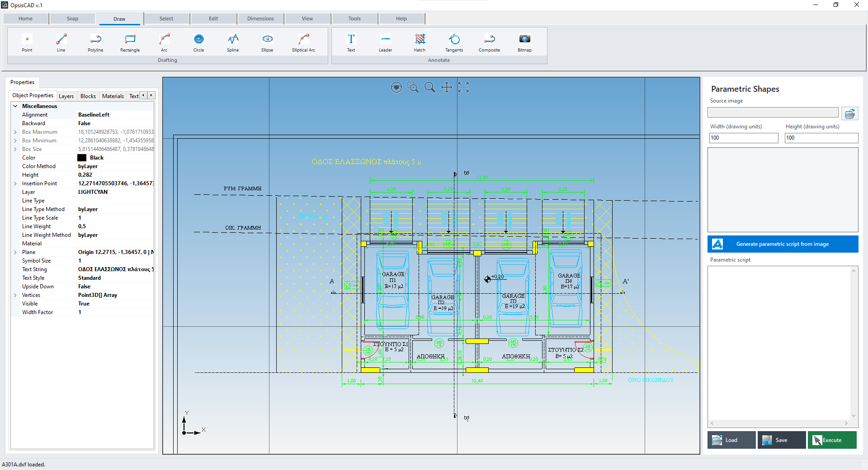Click Generate parametric script from image
This screenshot has width=868, height=470.
(x=783, y=244)
